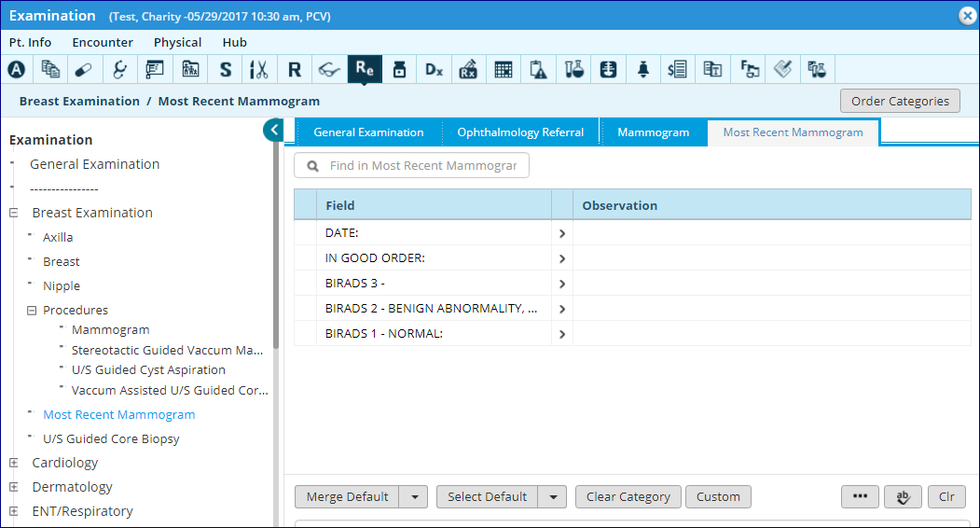Expand the Dermatology tree node
Image resolution: width=980 pixels, height=528 pixels.
point(14,487)
